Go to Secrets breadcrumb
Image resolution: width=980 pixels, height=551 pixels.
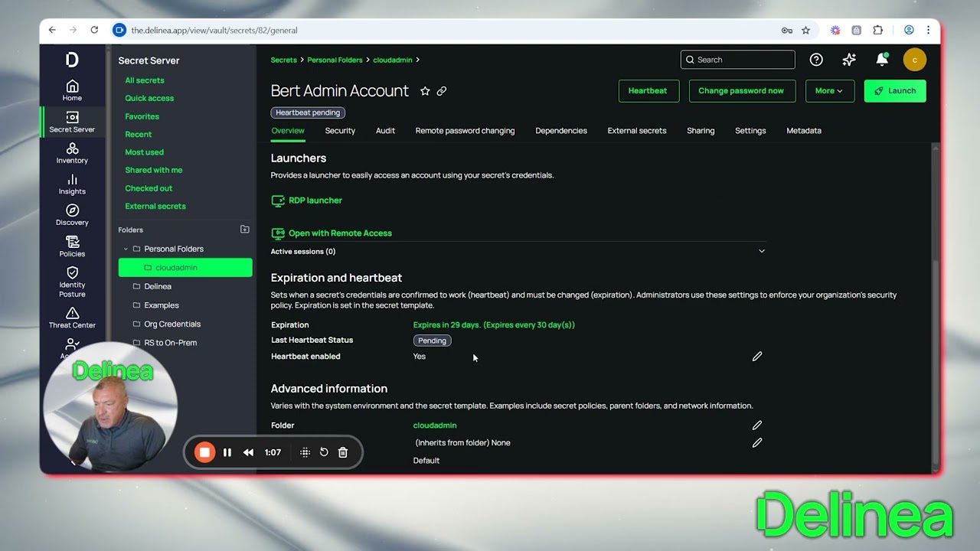283,60
